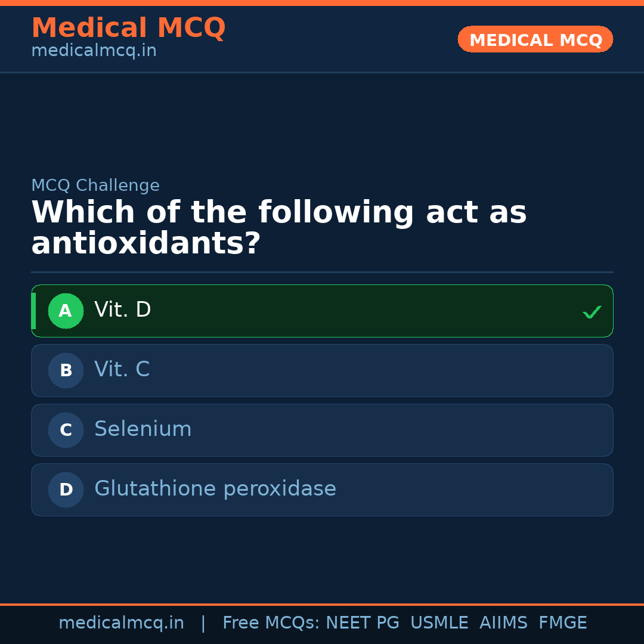
Task: Click the Medical MCQ header logo
Action: pyautogui.click(x=128, y=28)
